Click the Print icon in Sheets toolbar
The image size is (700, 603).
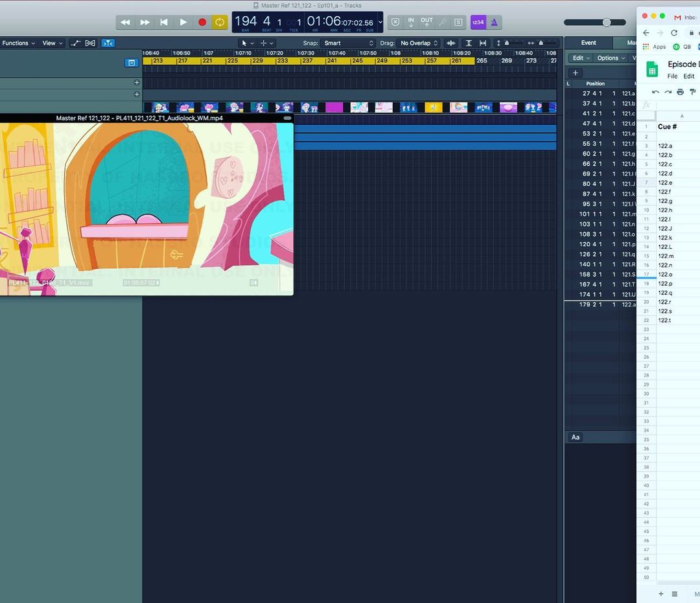point(680,92)
